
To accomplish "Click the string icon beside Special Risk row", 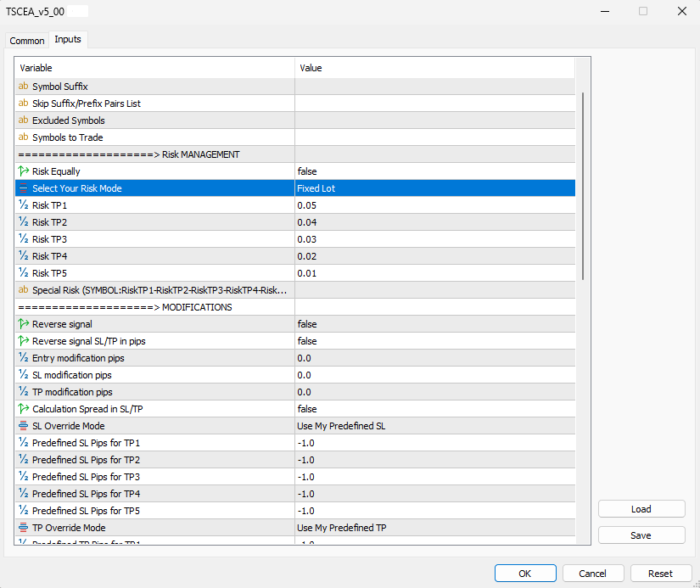I will 23,290.
